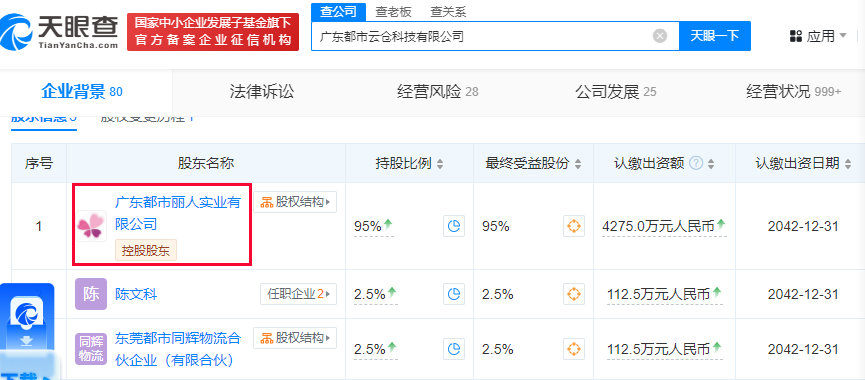Expand 应用 dropdown arrow
865x380 pixels.
[842, 36]
